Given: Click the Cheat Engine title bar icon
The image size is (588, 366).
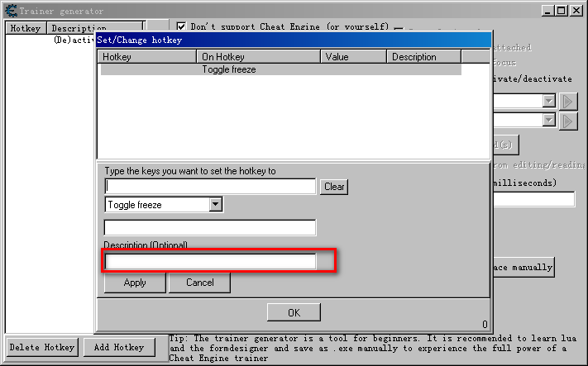Looking at the screenshot, I should pos(9,11).
